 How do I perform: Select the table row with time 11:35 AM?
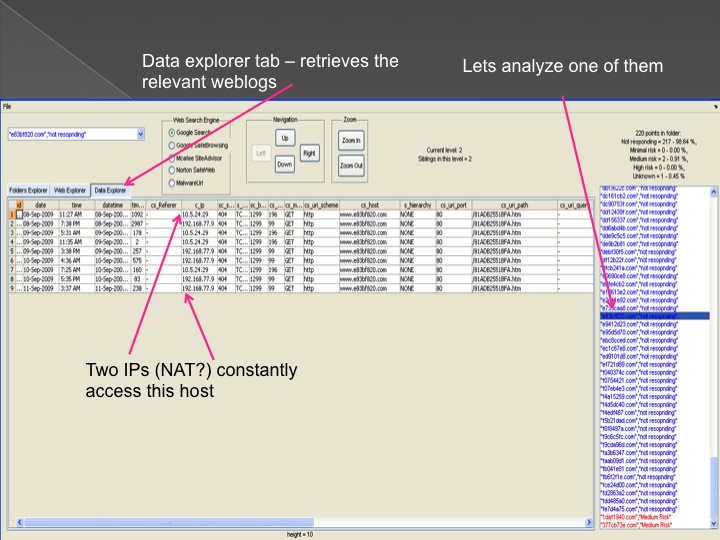(301, 242)
